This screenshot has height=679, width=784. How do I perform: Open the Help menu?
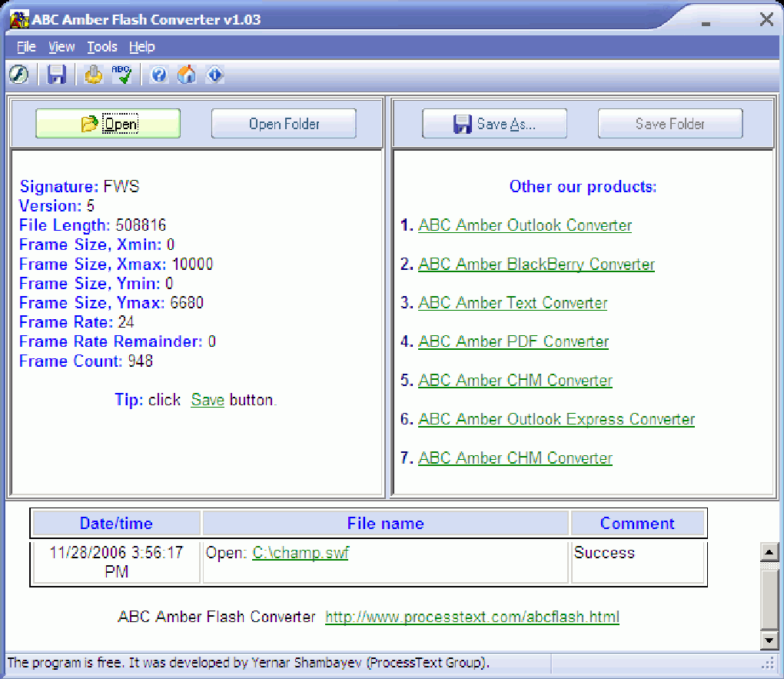pos(142,47)
